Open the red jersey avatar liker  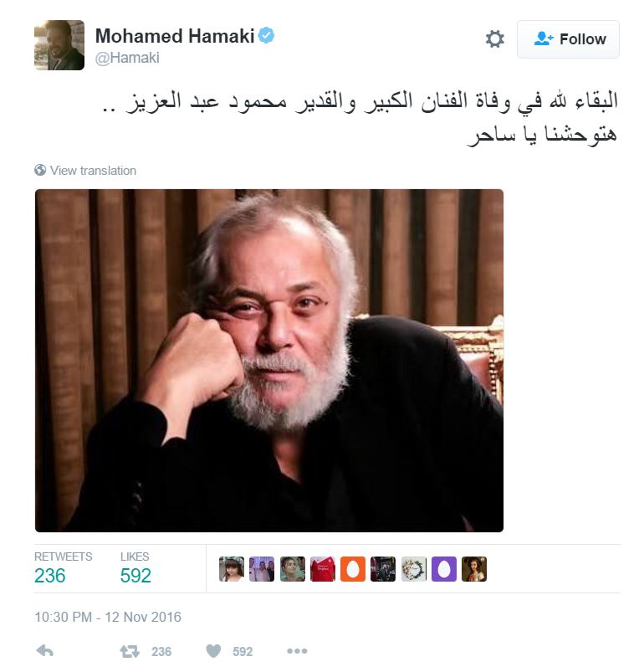tap(323, 569)
